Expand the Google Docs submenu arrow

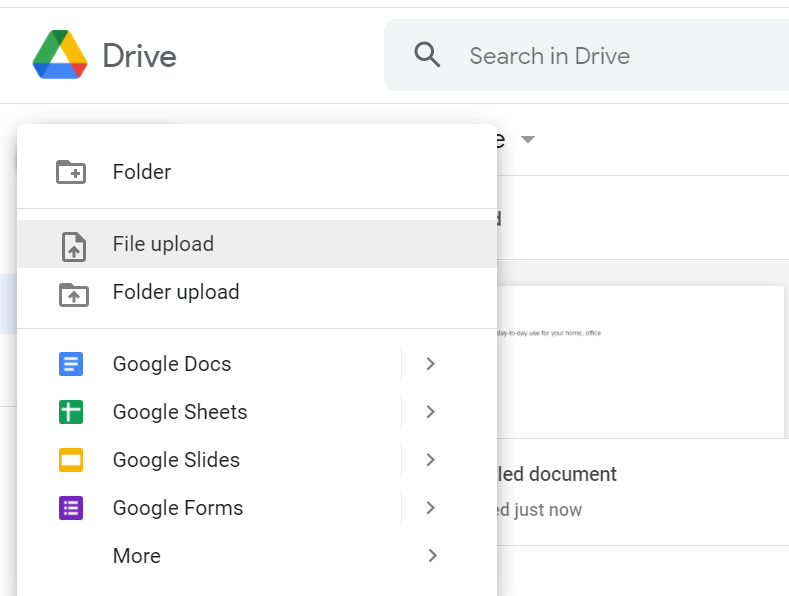430,364
